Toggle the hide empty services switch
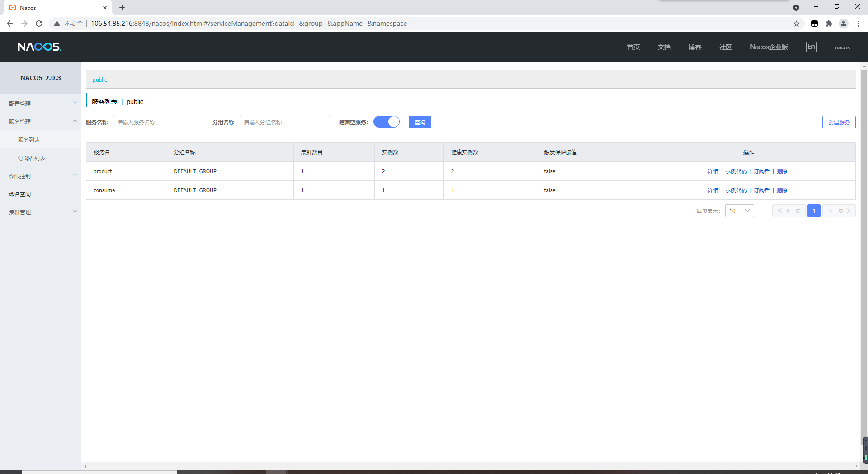 coord(387,122)
